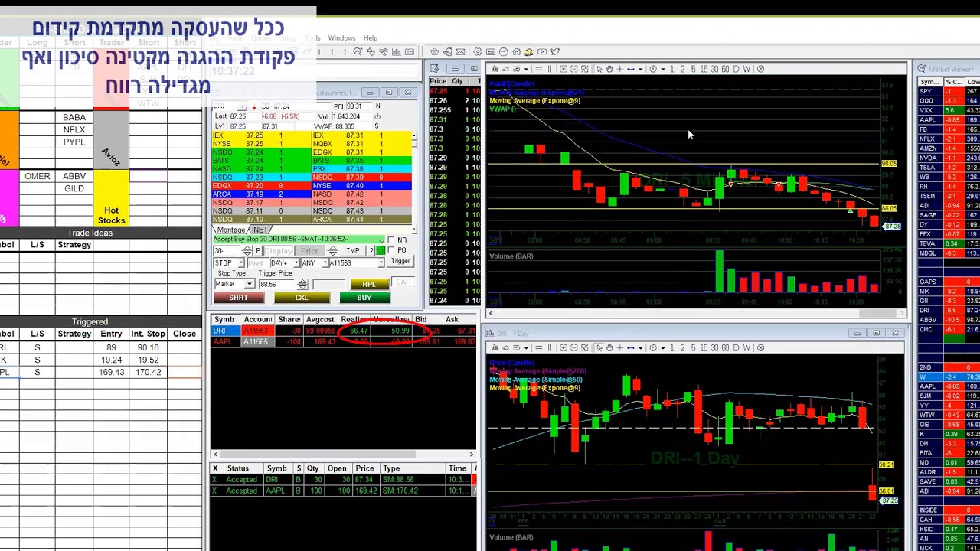Select the accepted DRI order row
980x551 pixels.
[343, 480]
